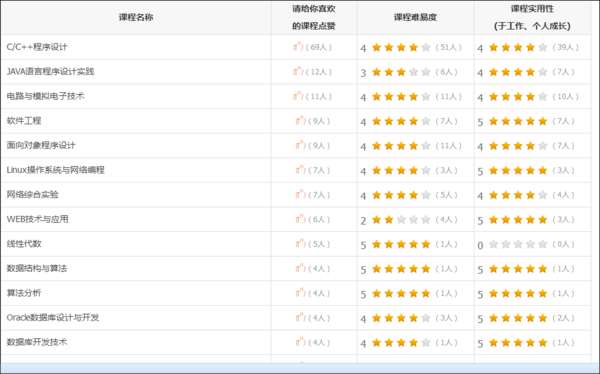Thumbs-up the Linux操作系统与网络编程 course

click(300, 170)
